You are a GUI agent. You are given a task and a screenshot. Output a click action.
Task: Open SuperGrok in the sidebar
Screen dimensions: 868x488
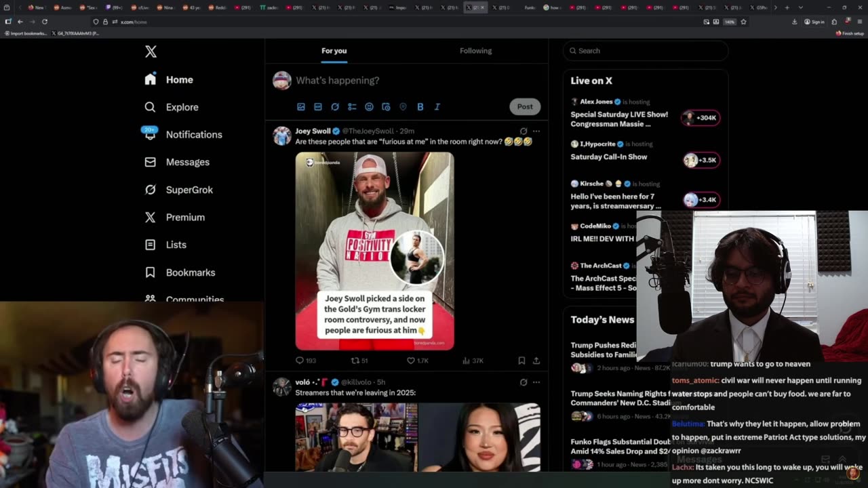pos(179,190)
